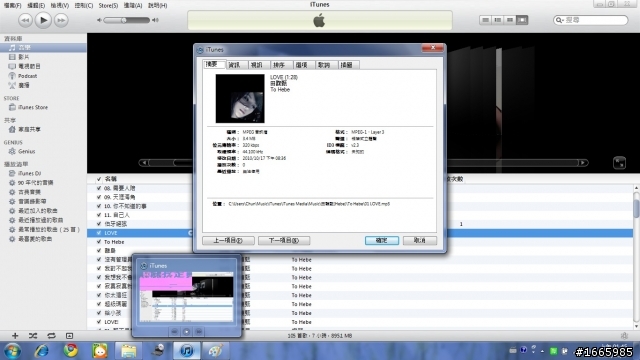Click 下一項目 next item button

pos(284,240)
